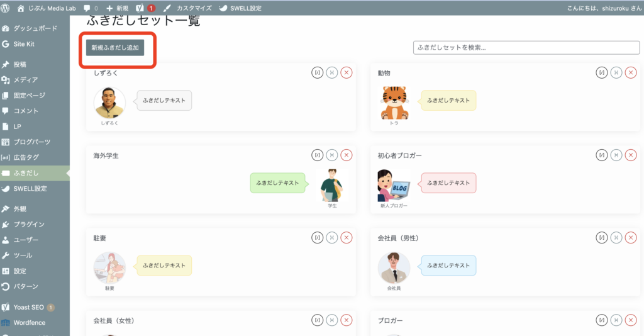Image resolution: width=644 pixels, height=336 pixels.
Task: Click the WordPress logo in the admin bar
Action: (x=6, y=8)
